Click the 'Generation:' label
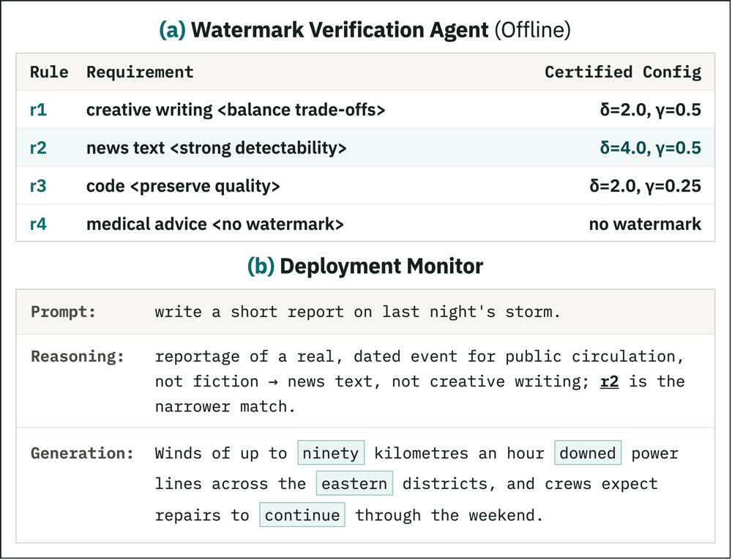 82,453
